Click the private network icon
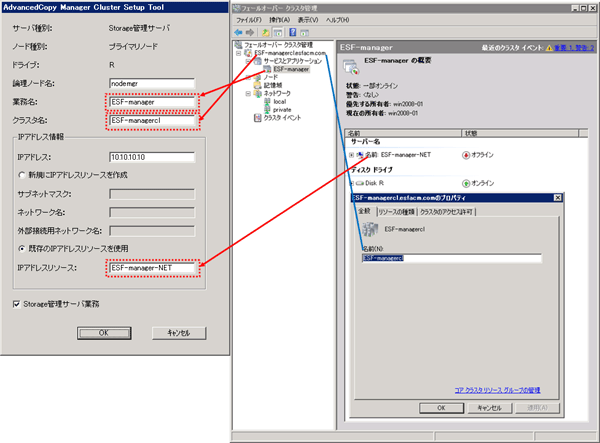600x443 pixels. tap(267, 110)
